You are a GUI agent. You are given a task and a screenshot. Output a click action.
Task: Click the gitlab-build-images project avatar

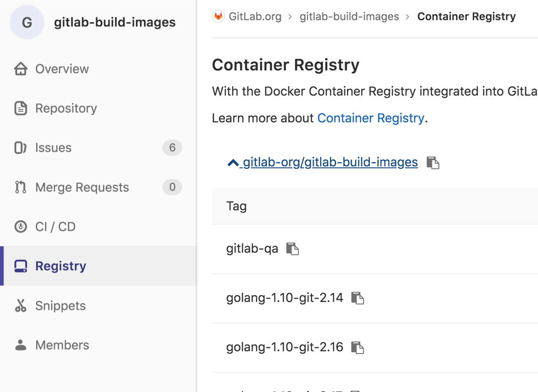[x=27, y=22]
